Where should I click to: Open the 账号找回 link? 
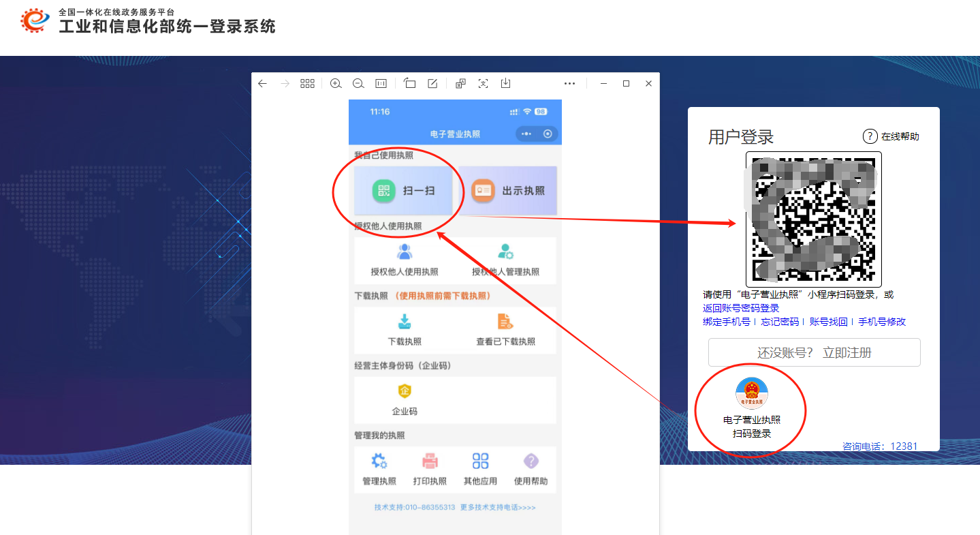tap(828, 322)
